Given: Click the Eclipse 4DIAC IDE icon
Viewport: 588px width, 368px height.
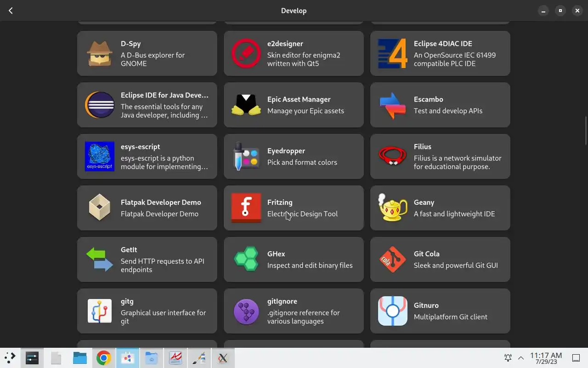Looking at the screenshot, I should 393,53.
